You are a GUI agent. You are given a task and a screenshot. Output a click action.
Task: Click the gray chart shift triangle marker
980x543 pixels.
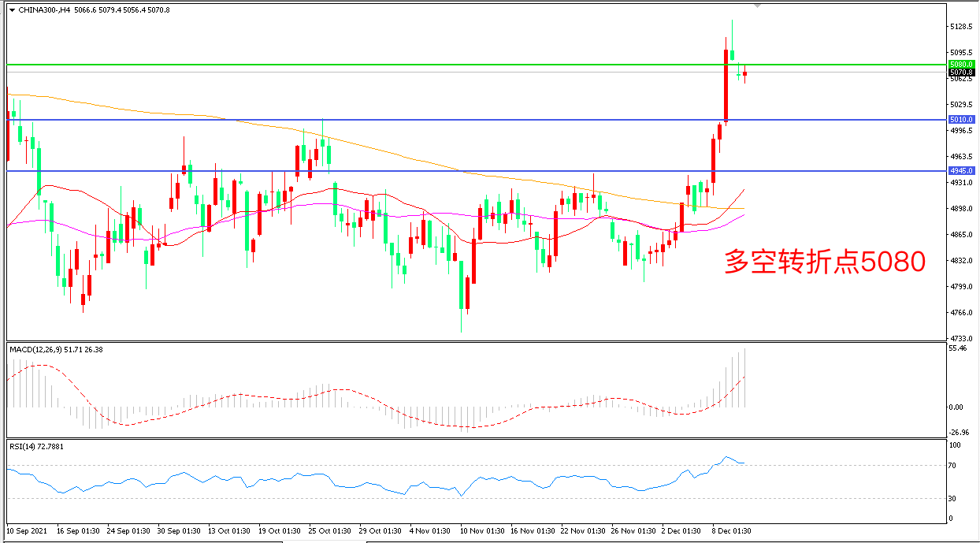click(757, 6)
